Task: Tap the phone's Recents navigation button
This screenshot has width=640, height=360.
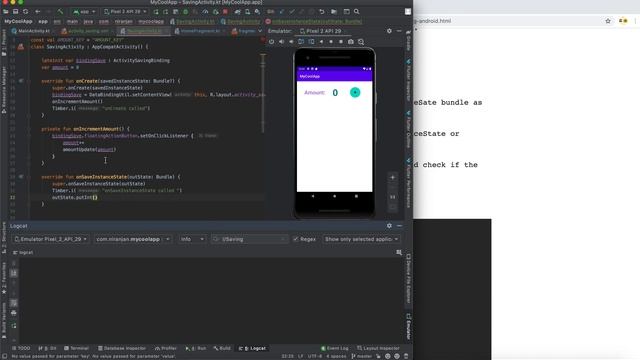Action: [x=356, y=196]
